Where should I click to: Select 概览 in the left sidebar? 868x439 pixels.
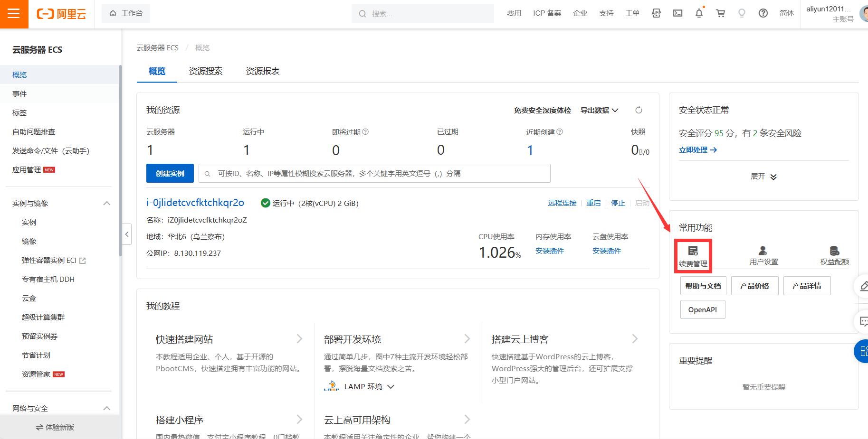pyautogui.click(x=59, y=75)
